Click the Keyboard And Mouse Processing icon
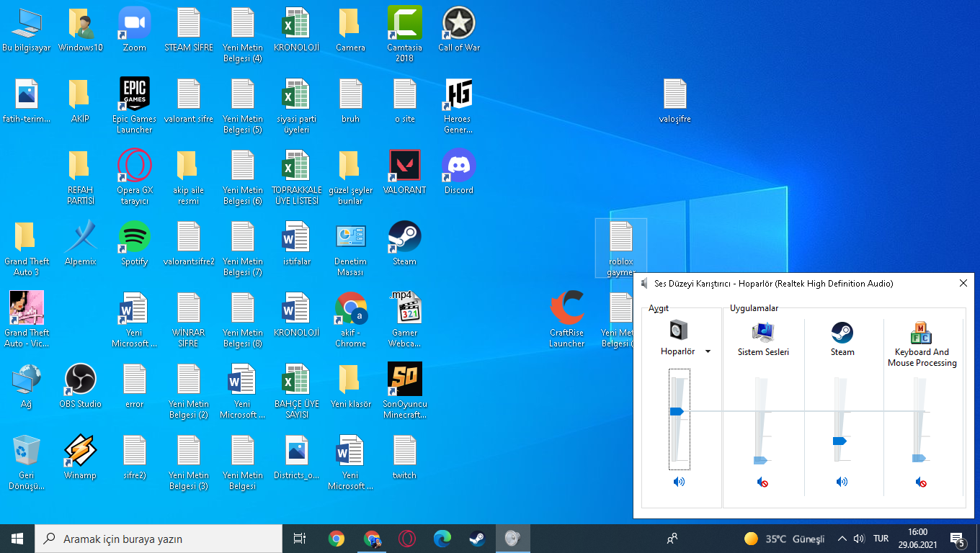980x553 pixels. (921, 333)
